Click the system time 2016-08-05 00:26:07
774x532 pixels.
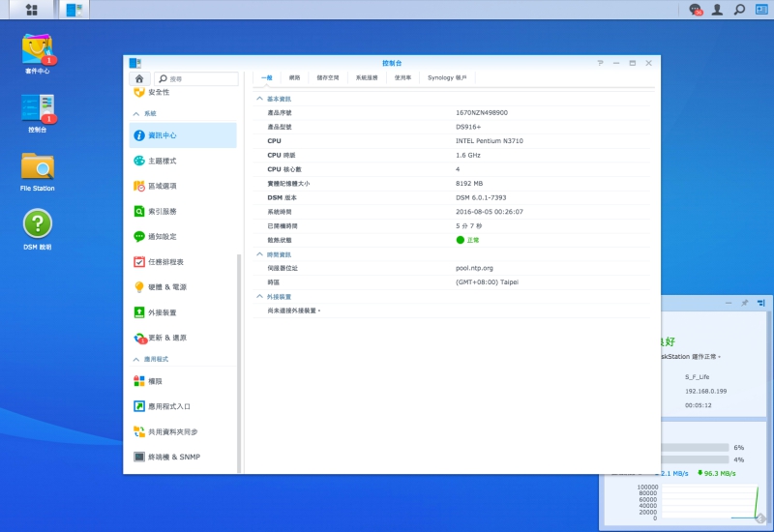click(490, 212)
